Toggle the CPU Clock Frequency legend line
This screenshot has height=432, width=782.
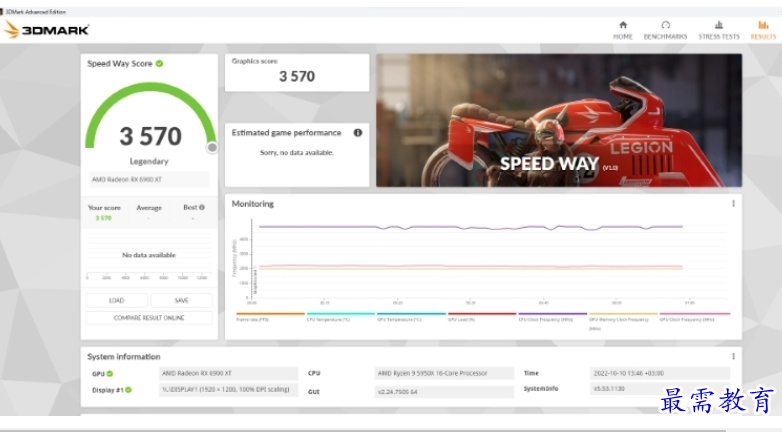[552, 317]
